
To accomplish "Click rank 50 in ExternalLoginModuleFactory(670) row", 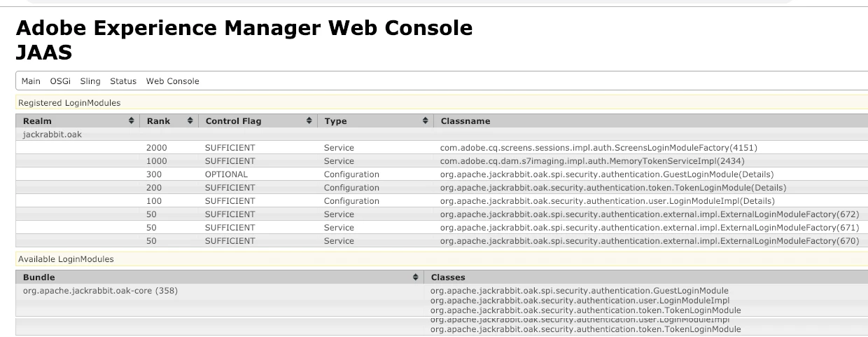I will 151,241.
